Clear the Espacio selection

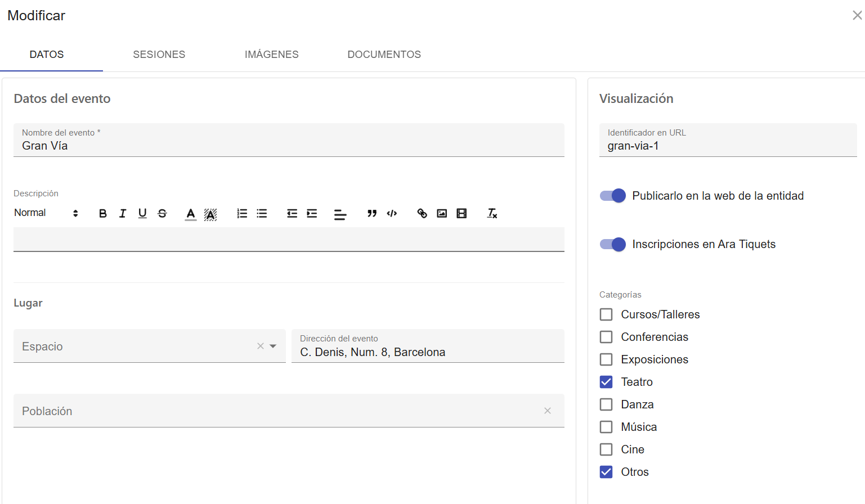click(x=261, y=346)
